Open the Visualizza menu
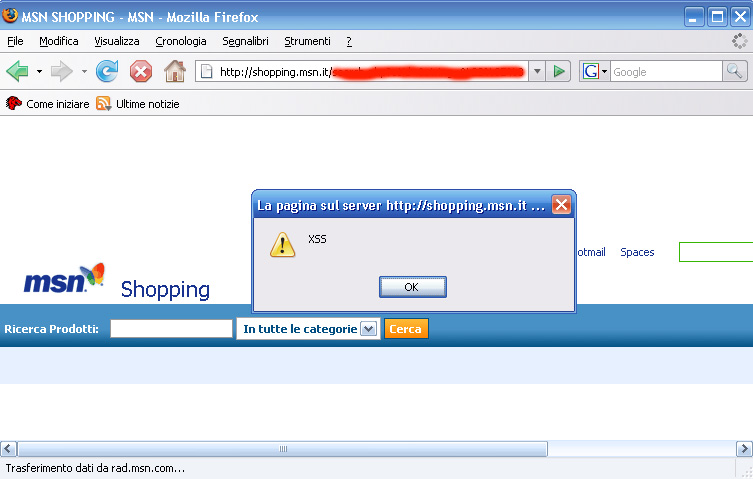The image size is (753, 479). click(x=117, y=41)
